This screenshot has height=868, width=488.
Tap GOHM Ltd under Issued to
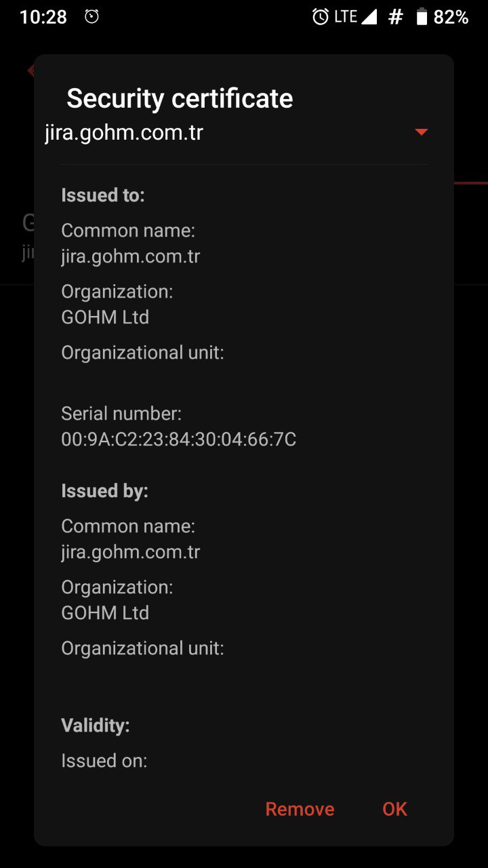click(x=105, y=317)
